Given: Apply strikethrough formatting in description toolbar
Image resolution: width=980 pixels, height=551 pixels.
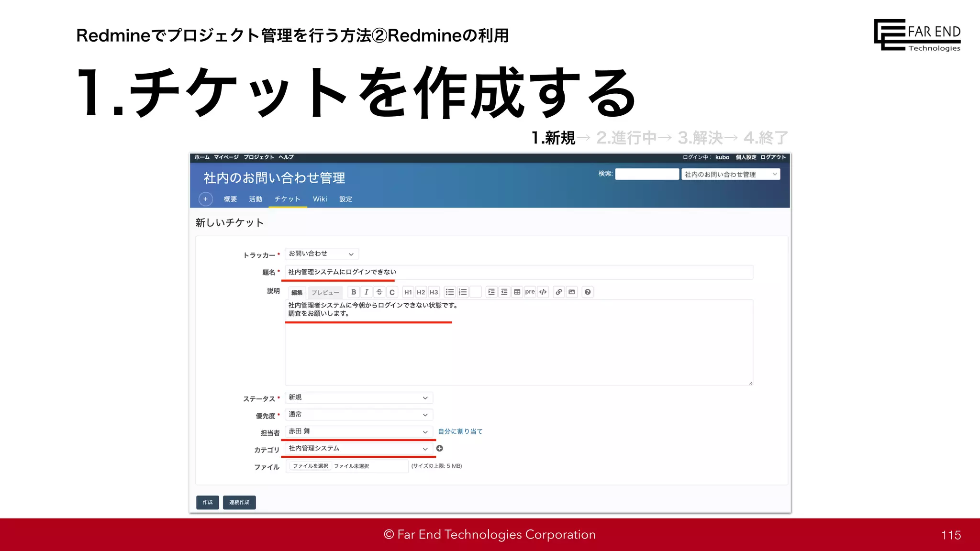Looking at the screenshot, I should pos(379,292).
